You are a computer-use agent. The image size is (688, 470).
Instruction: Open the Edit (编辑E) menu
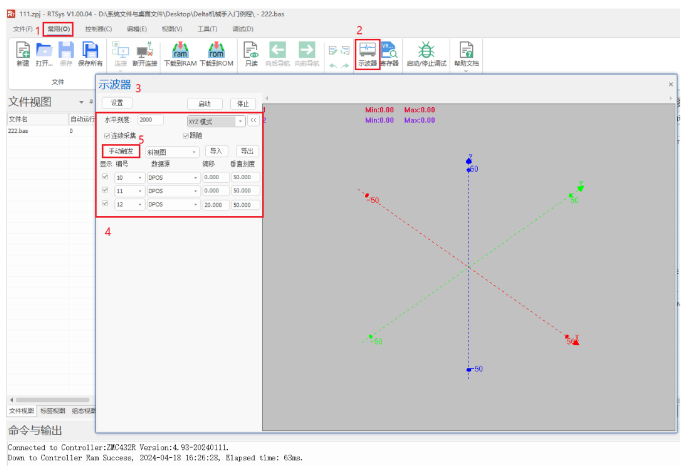tap(137, 29)
